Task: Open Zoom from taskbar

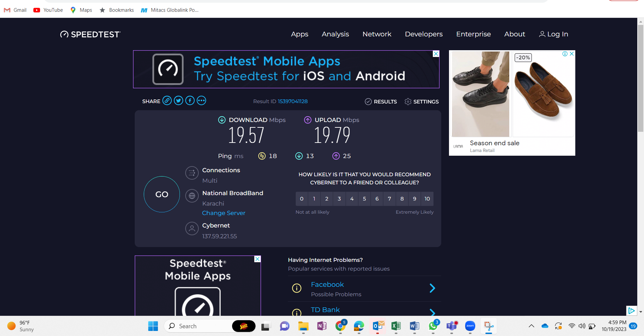Action: 470,326
